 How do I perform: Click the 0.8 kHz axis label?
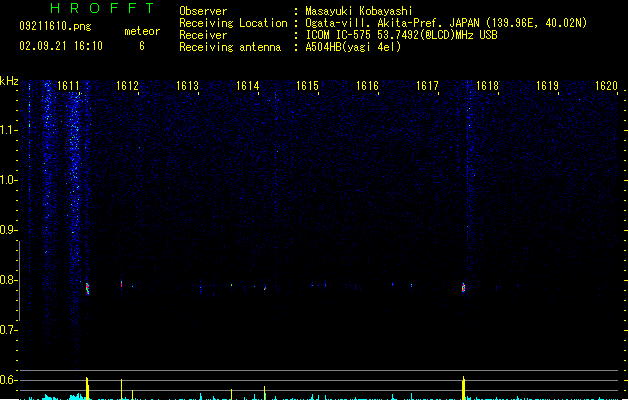pyautogui.click(x=8, y=280)
